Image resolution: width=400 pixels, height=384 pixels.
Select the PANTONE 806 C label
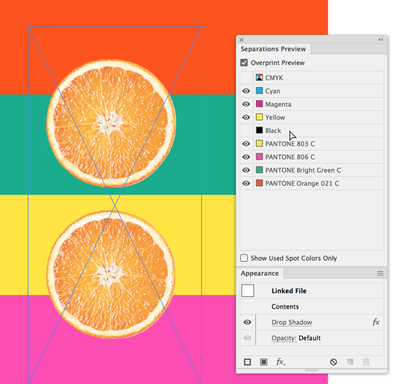(290, 157)
